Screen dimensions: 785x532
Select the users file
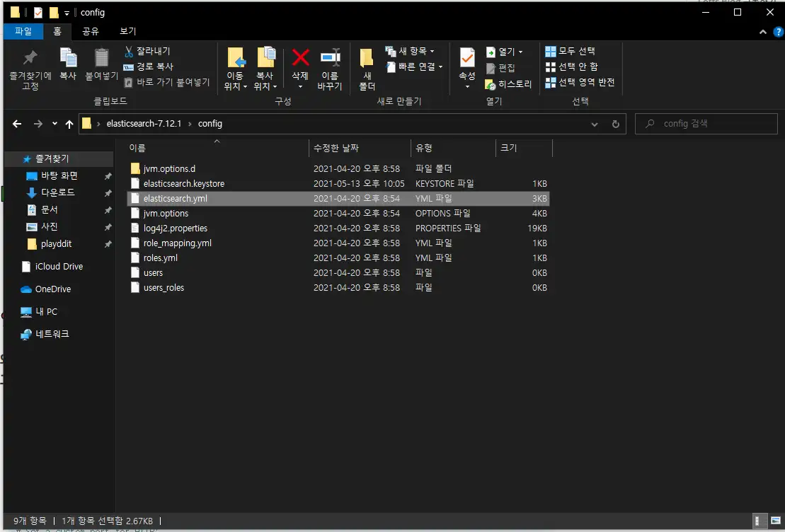pos(338,273)
